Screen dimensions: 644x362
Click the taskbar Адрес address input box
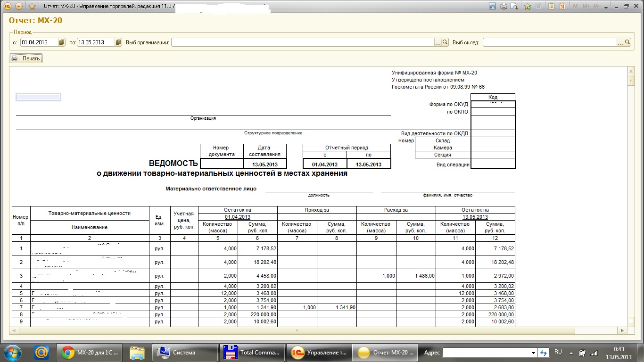click(x=486, y=353)
